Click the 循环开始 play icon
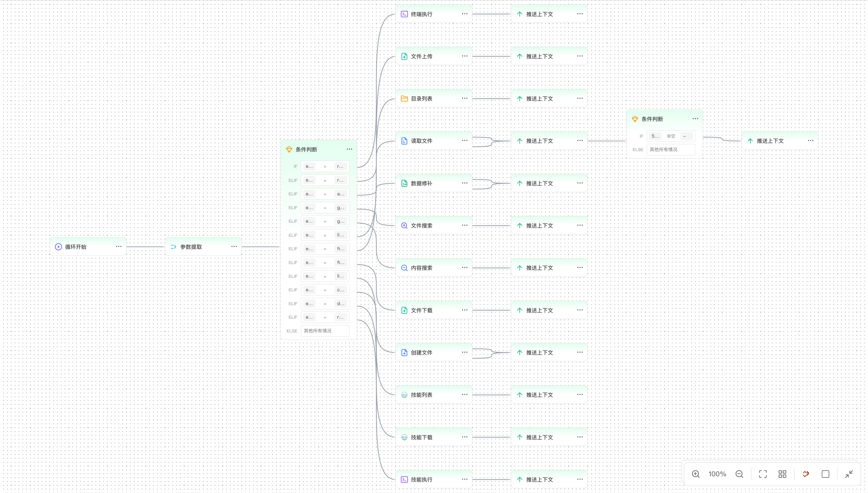The height and width of the screenshot is (493, 868). 59,247
